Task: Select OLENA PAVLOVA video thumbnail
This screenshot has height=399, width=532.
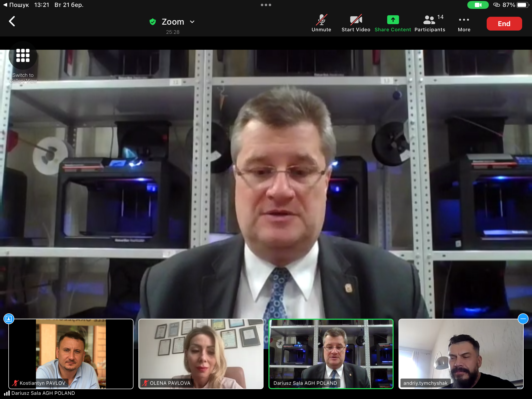Action: pyautogui.click(x=201, y=354)
